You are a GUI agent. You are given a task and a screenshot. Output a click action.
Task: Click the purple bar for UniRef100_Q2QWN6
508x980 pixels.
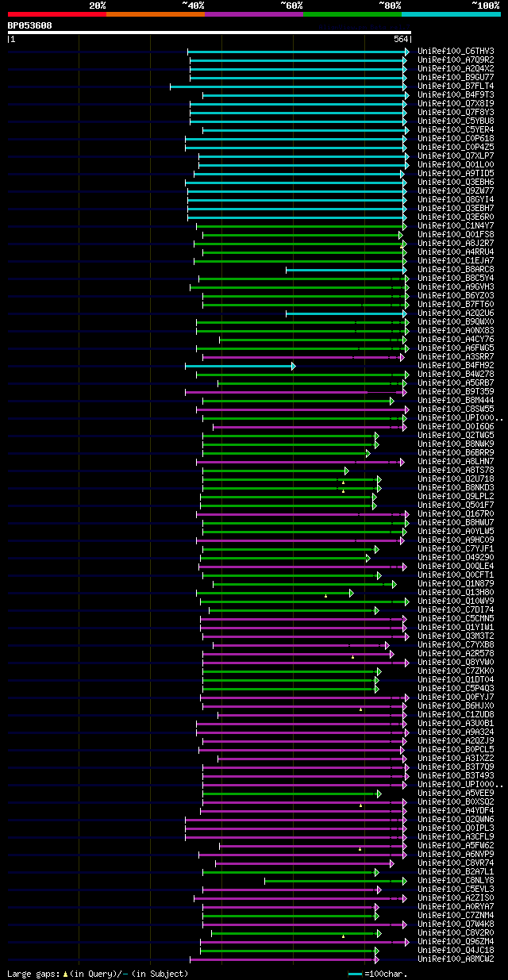point(294,820)
